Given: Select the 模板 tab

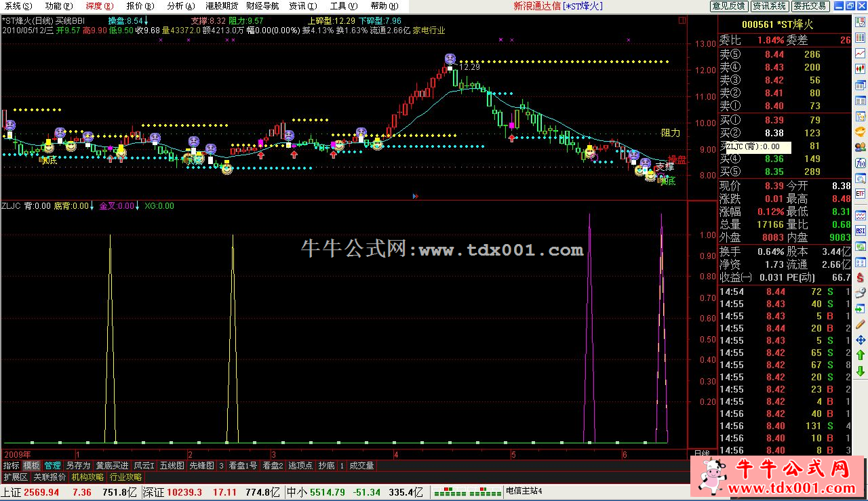Looking at the screenshot, I should [x=31, y=466].
